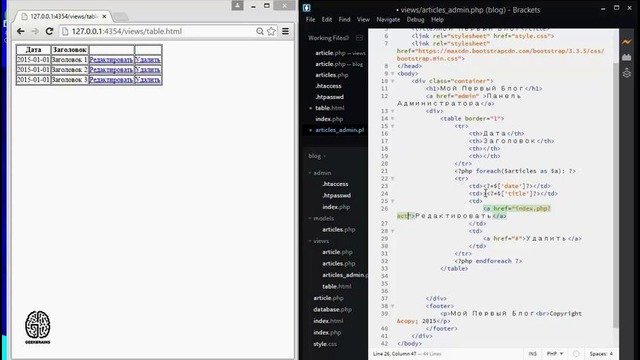Click the Live Preview lightning icon in Brackets
640x360 pixels.
[627, 42]
